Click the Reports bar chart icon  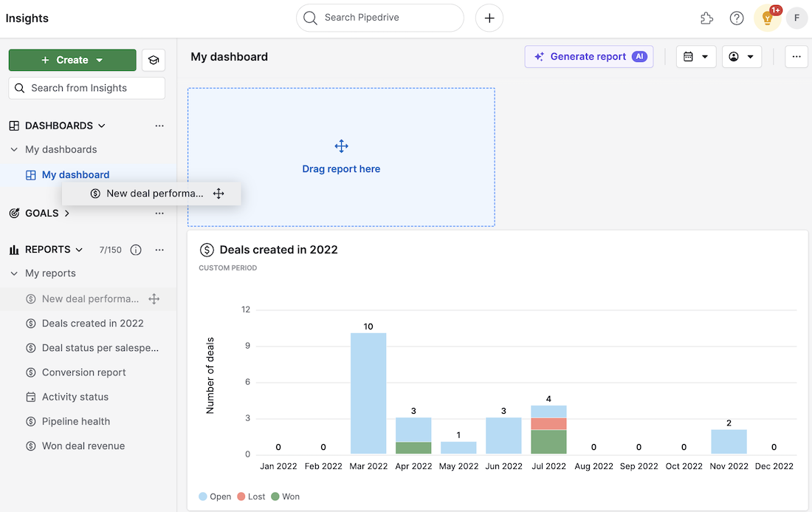click(x=15, y=250)
